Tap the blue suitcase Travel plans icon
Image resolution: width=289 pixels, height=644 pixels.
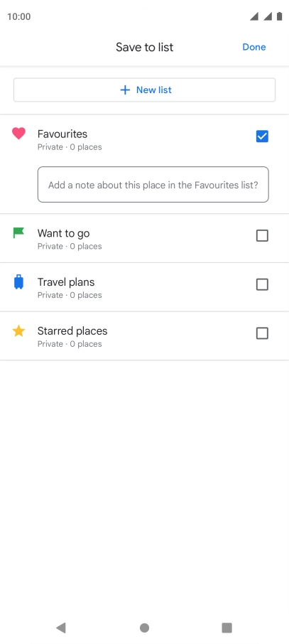pos(18,282)
